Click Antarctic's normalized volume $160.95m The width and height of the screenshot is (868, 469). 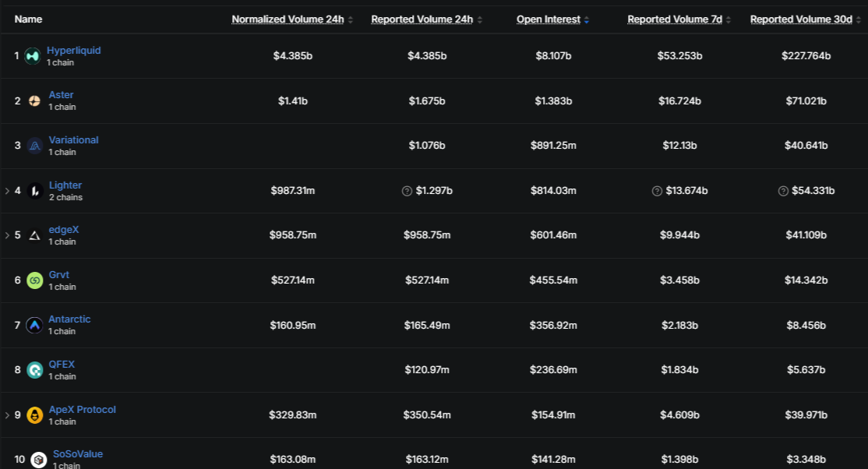[x=293, y=326]
